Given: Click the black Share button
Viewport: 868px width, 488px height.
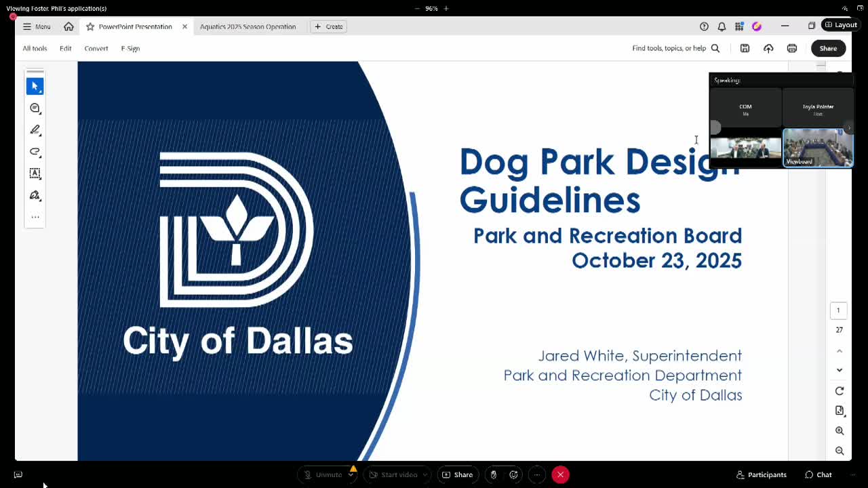Looking at the screenshot, I should pyautogui.click(x=828, y=48).
